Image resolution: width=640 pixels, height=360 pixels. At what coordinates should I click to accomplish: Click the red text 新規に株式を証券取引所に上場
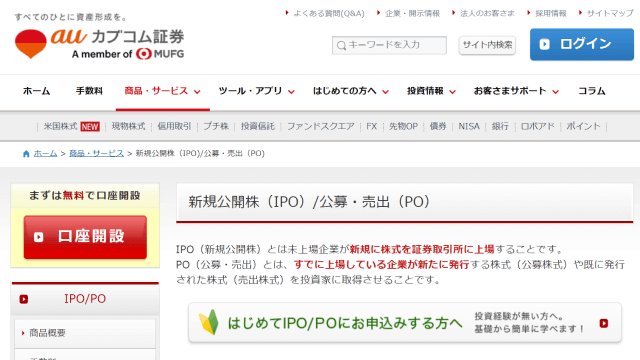click(x=422, y=249)
